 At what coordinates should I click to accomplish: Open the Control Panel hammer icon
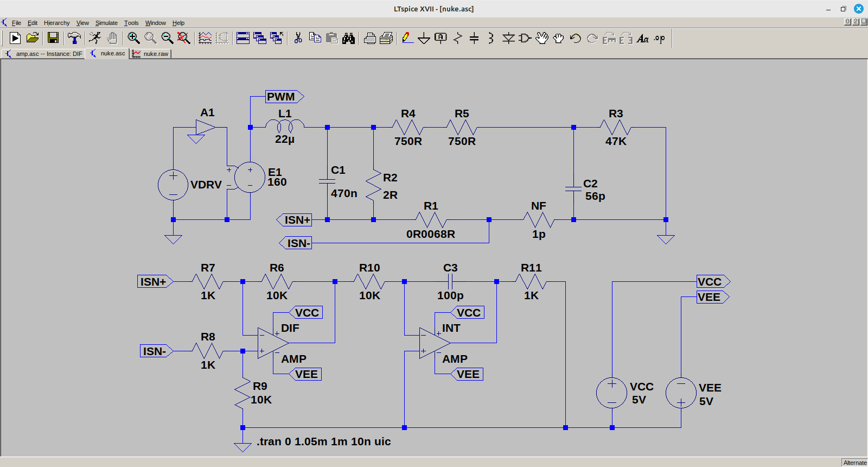point(74,38)
